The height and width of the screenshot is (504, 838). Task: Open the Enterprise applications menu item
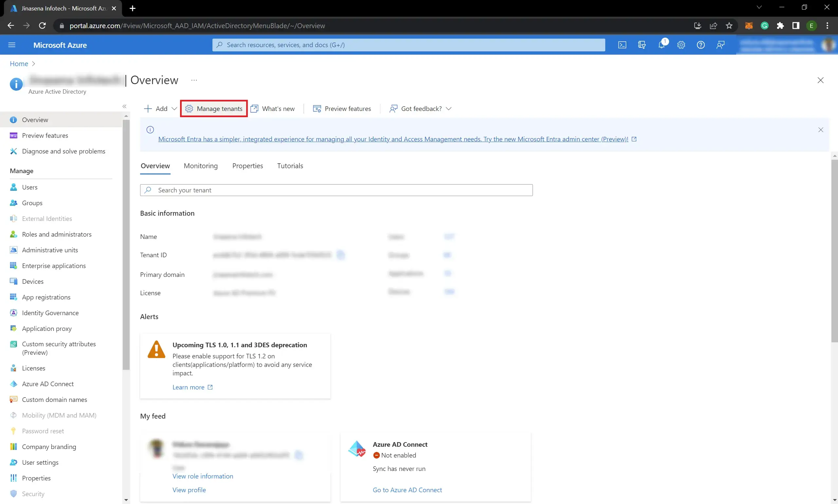pyautogui.click(x=54, y=265)
